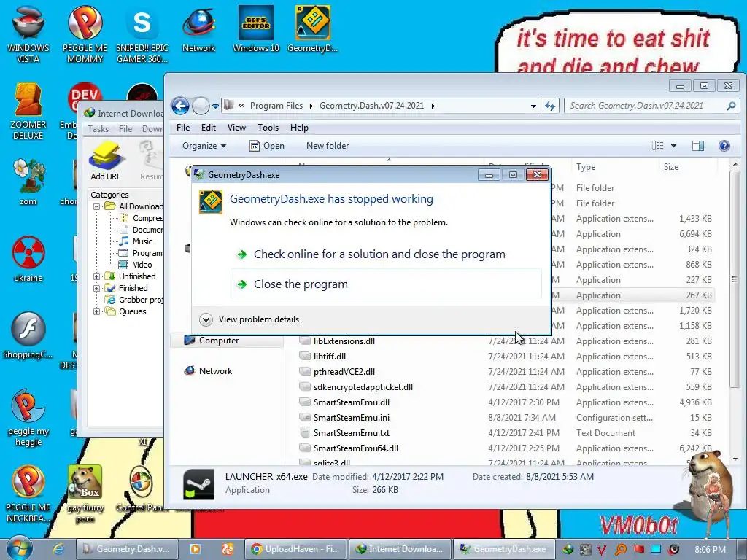Click Explorer vertical scrollbar down arrow
The width and height of the screenshot is (747, 560).
(735, 459)
